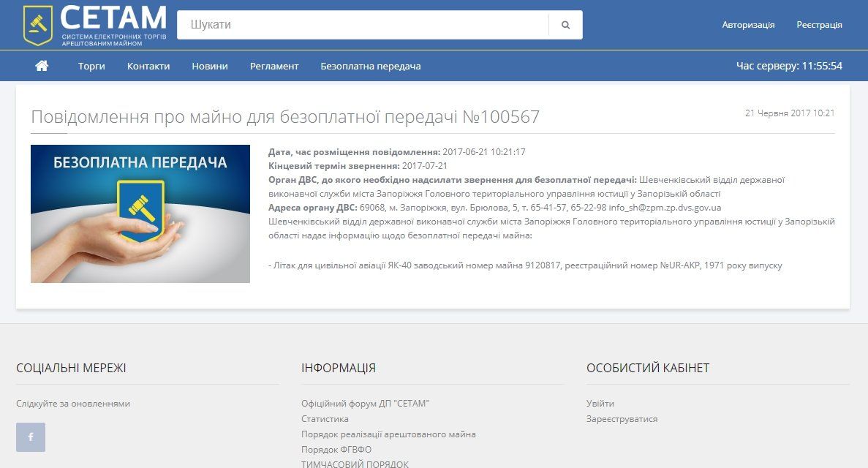
Task: Open the Зареєструватися link
Action: (x=621, y=418)
